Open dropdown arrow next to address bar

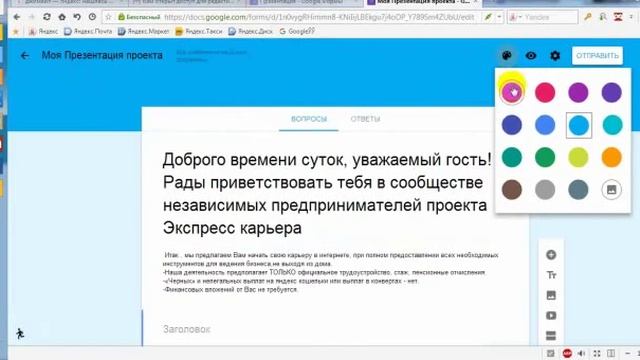pyautogui.click(x=499, y=17)
